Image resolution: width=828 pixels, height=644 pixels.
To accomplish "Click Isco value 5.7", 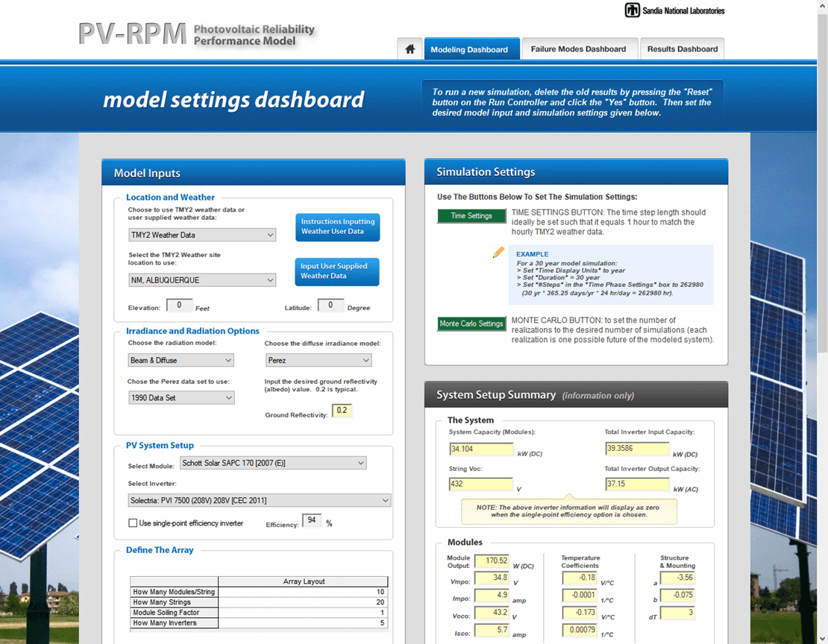I will tap(492, 630).
